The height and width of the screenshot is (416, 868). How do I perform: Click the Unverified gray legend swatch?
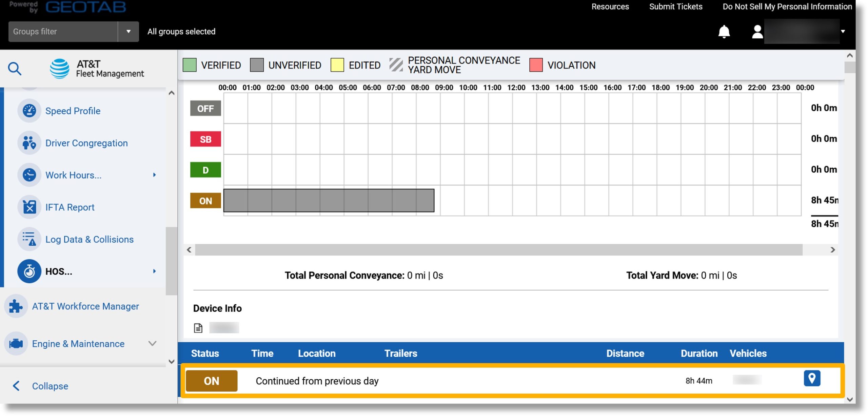[x=257, y=65]
